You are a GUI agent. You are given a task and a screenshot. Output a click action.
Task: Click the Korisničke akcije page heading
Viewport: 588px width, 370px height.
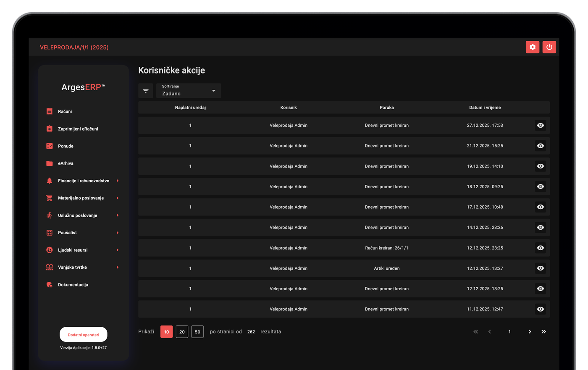pyautogui.click(x=172, y=70)
